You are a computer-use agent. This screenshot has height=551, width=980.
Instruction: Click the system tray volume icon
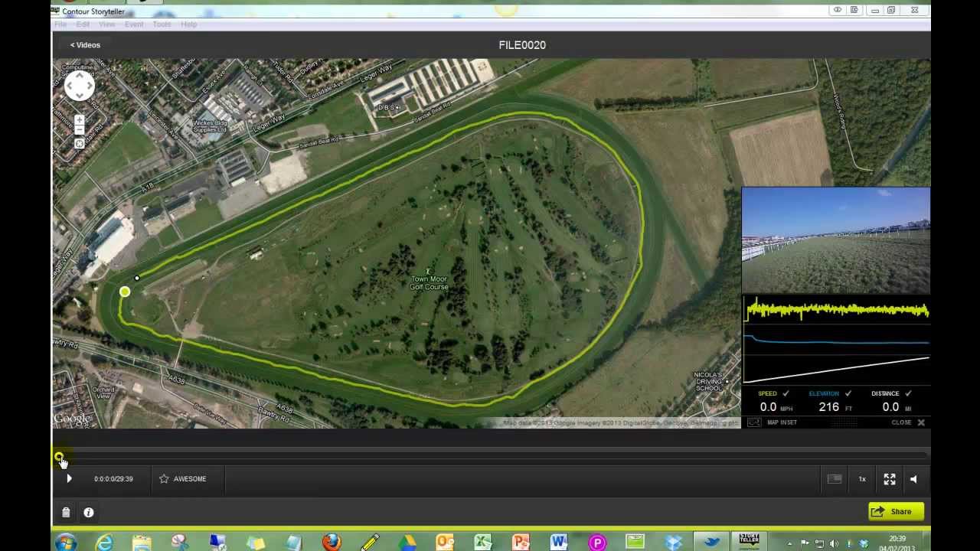click(x=834, y=543)
